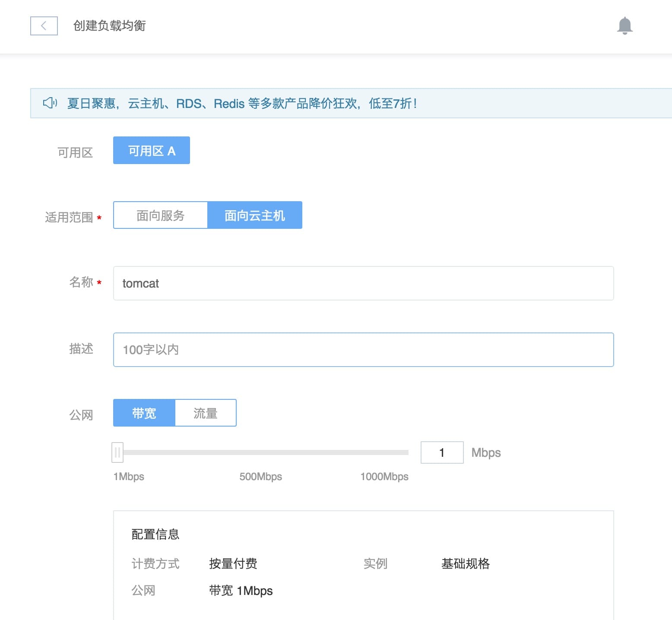Click the 1000Mbps slider label
Image resolution: width=672 pixels, height=620 pixels.
pos(384,477)
